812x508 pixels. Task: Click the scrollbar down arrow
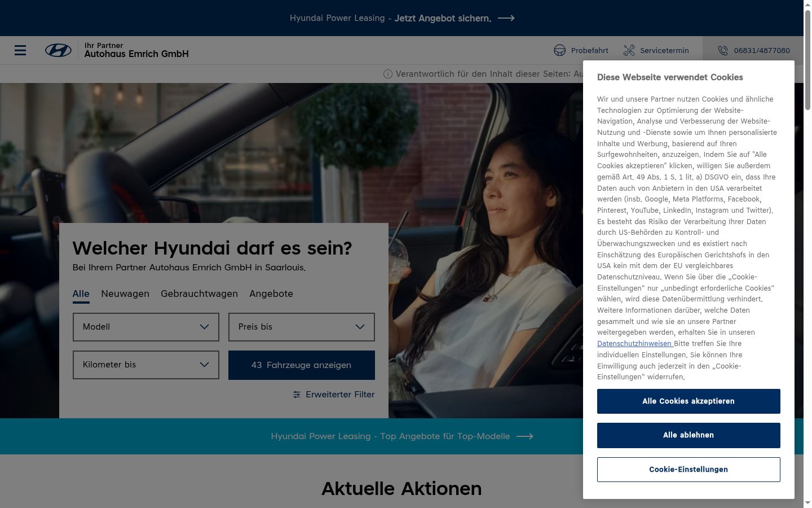coord(807,503)
